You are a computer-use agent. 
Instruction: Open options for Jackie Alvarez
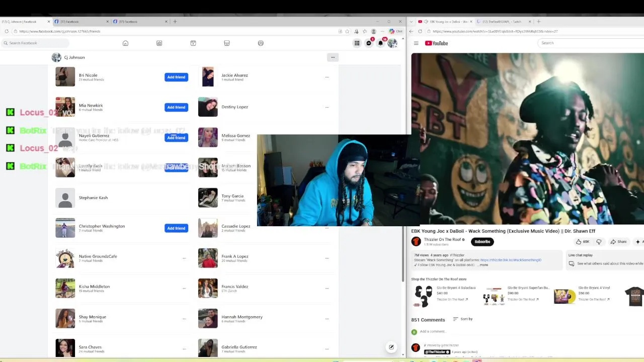point(327,77)
